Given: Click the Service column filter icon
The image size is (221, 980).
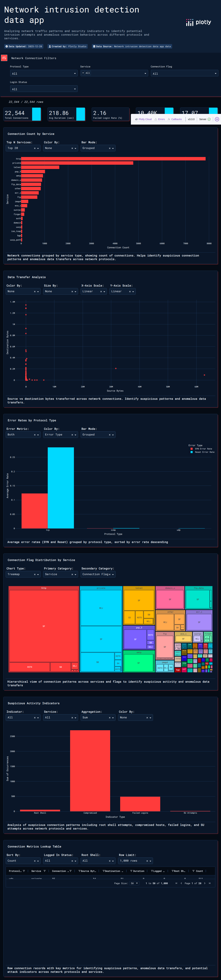Looking at the screenshot, I should coord(45,871).
